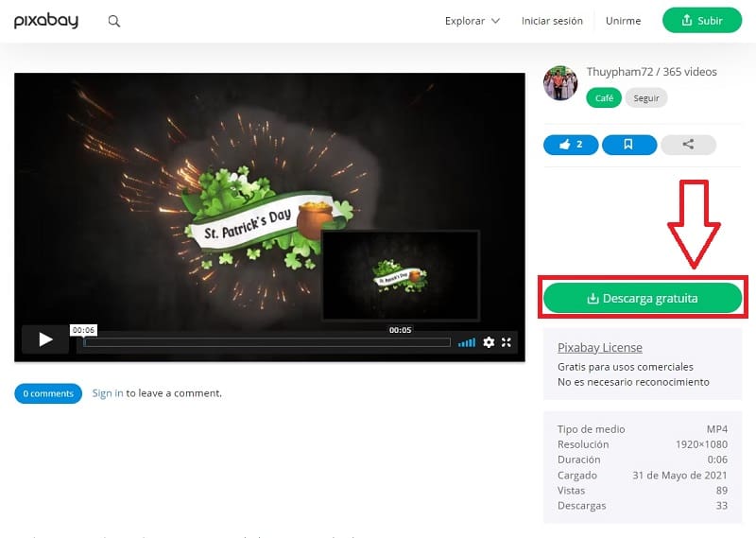This screenshot has width=756, height=538.
Task: Adjust the video volume bars
Action: (x=466, y=342)
